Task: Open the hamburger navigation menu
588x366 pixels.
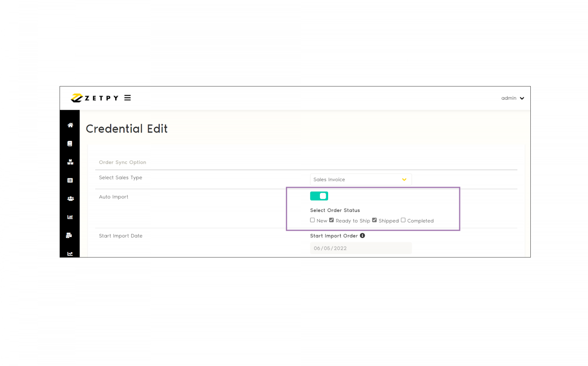Action: click(127, 98)
